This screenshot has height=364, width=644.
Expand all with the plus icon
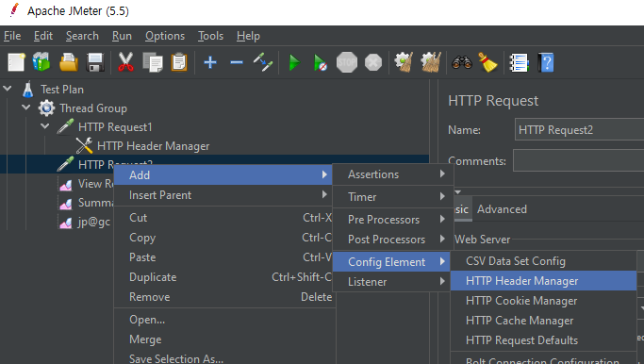tap(210, 62)
